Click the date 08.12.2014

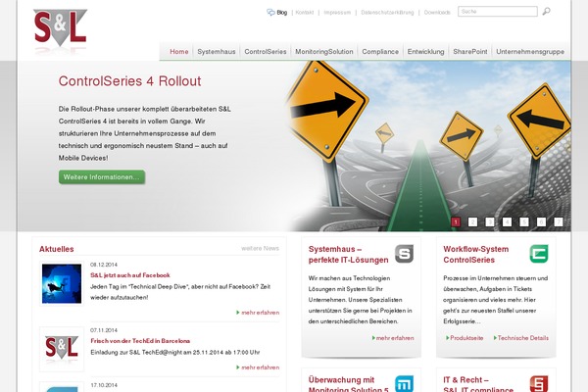point(104,265)
